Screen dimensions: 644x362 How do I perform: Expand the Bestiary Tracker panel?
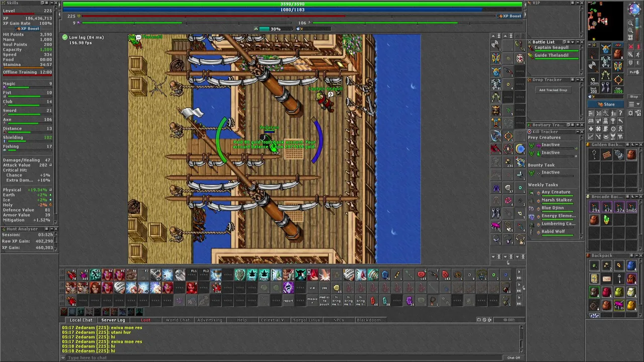[578, 125]
